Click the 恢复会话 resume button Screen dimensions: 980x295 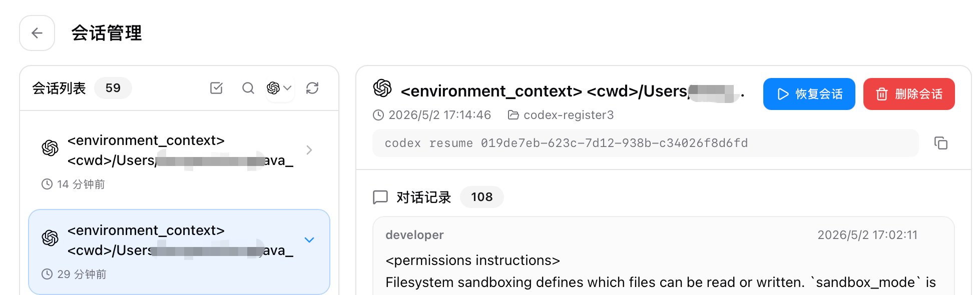[809, 94]
